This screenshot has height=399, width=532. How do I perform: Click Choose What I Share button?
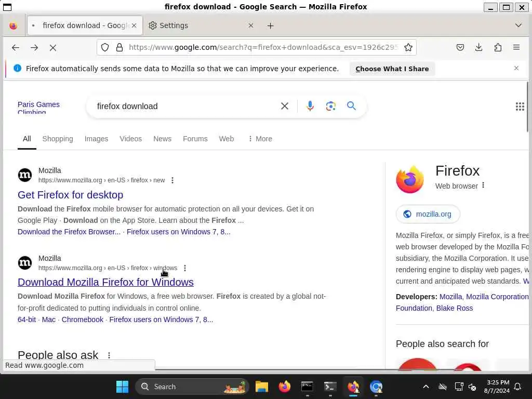(392, 69)
